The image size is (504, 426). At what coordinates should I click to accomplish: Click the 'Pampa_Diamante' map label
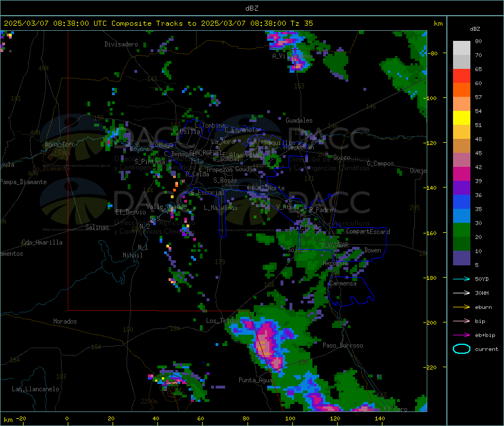click(x=24, y=182)
